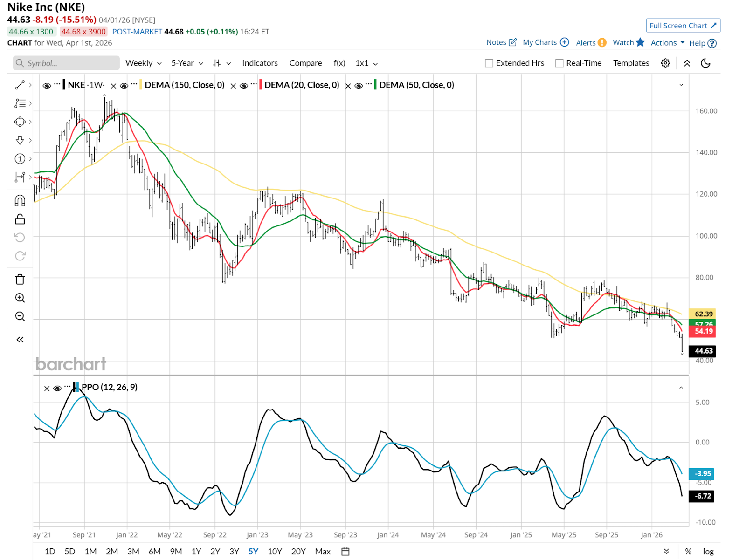
Task: Select the Max range tab
Action: tap(323, 552)
